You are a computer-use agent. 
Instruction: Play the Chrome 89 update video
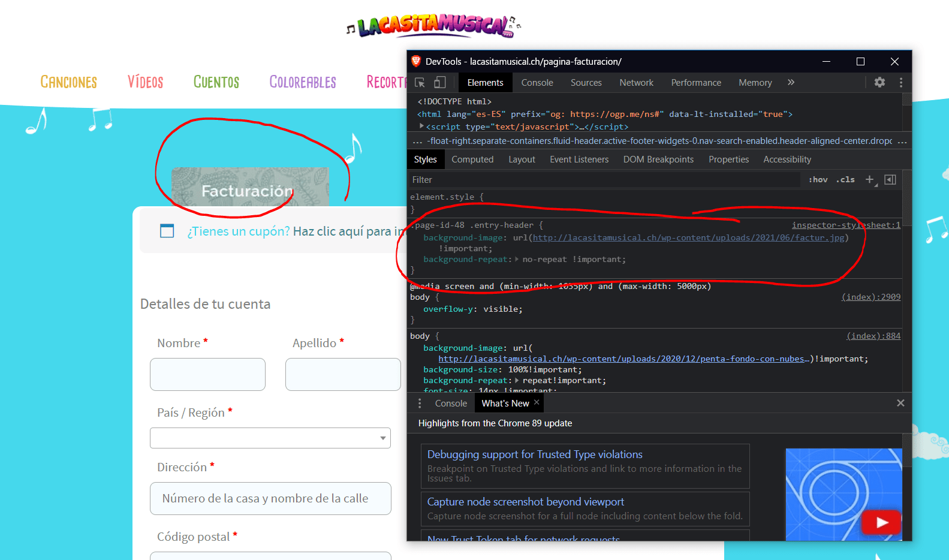[881, 522]
